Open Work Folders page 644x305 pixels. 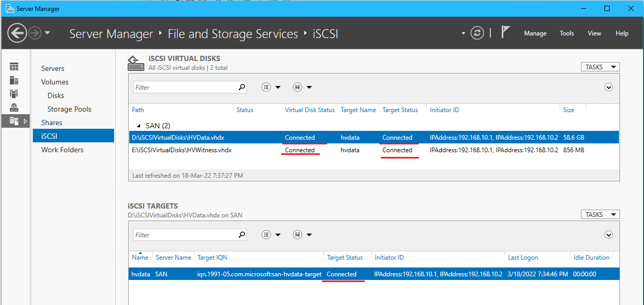pos(62,150)
